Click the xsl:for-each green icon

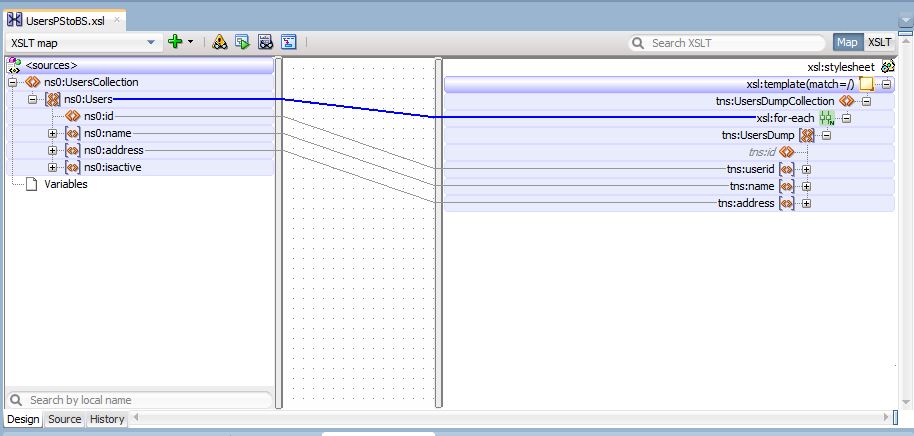click(827, 118)
